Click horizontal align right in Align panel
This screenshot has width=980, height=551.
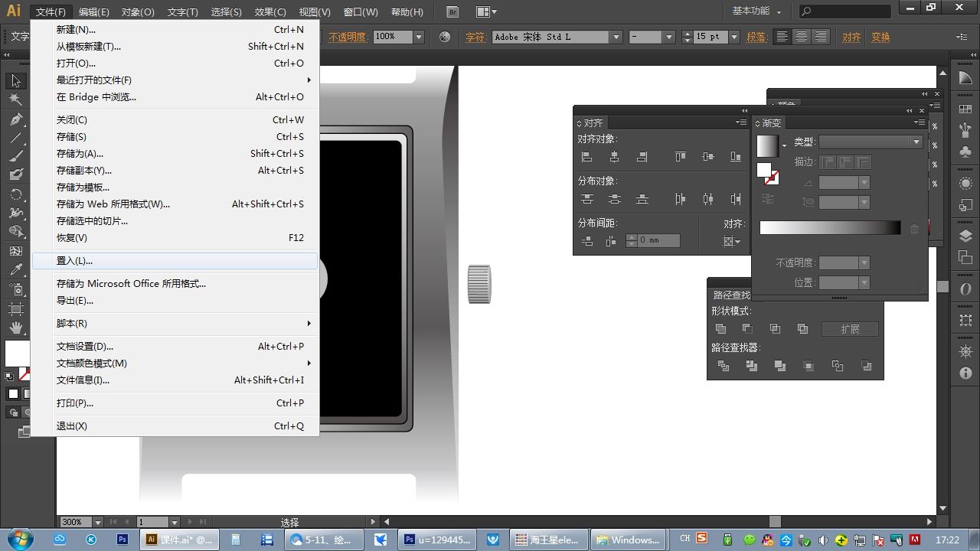[x=642, y=157]
